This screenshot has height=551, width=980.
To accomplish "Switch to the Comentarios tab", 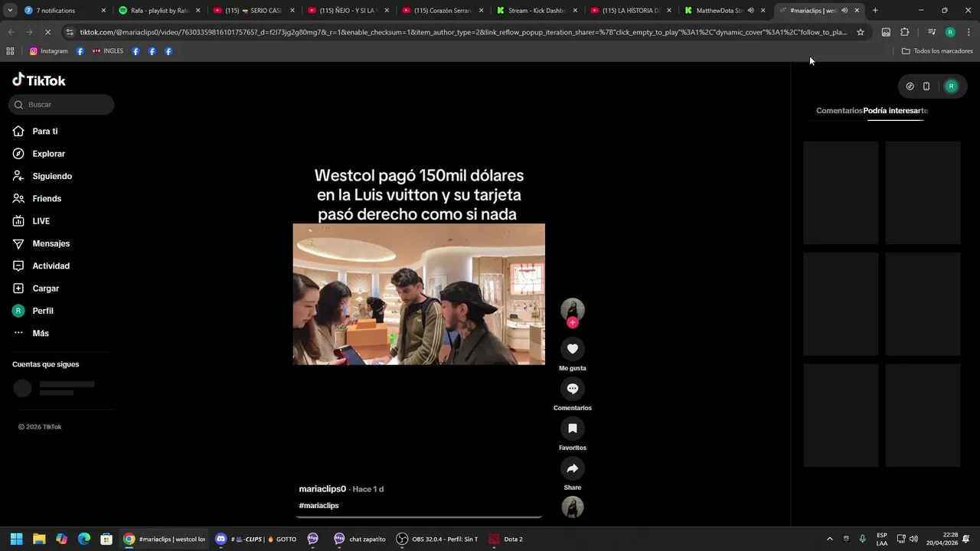I will pos(839,111).
